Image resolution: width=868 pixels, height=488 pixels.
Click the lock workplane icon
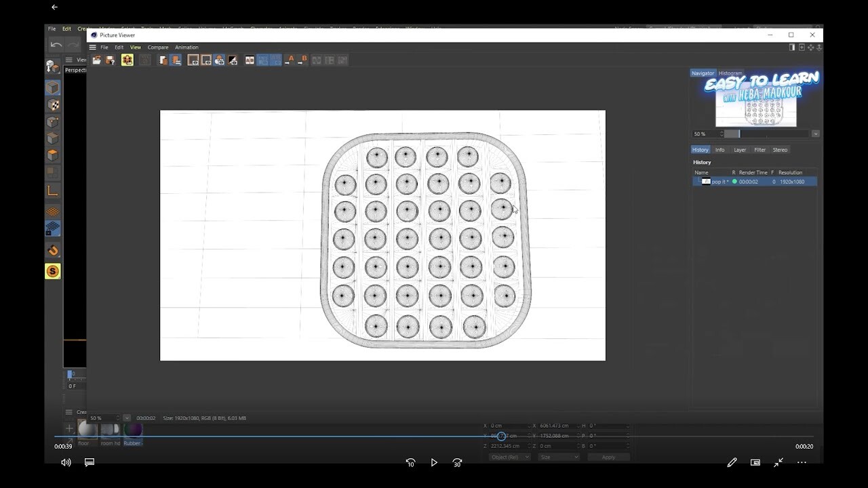53,228
